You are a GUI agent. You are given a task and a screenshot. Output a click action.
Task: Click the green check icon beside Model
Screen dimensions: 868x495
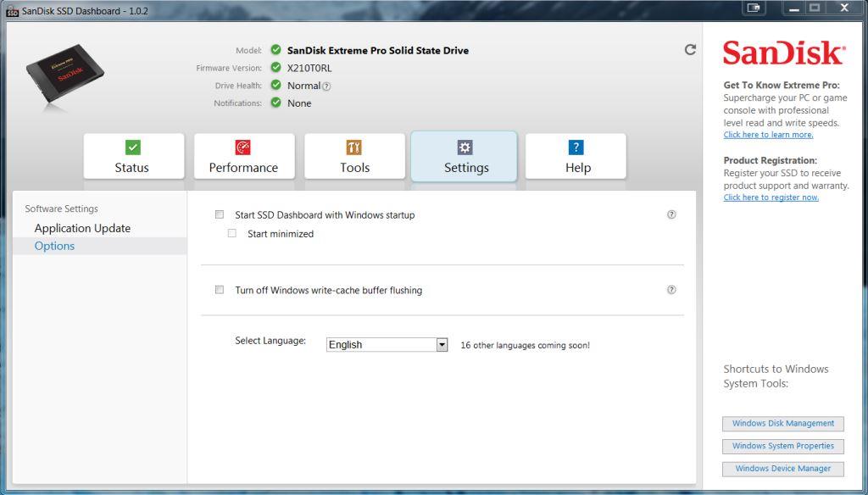pos(275,50)
